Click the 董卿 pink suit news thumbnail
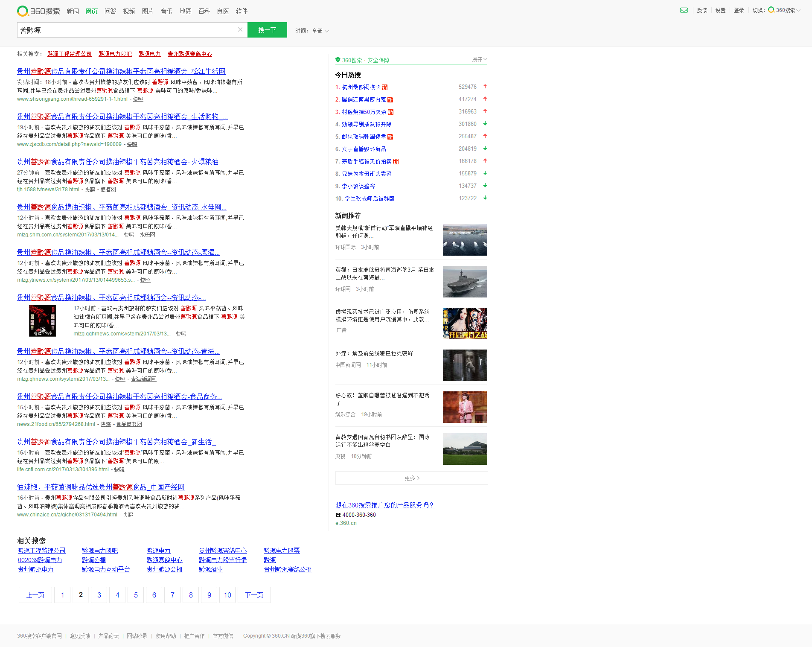 click(x=465, y=407)
